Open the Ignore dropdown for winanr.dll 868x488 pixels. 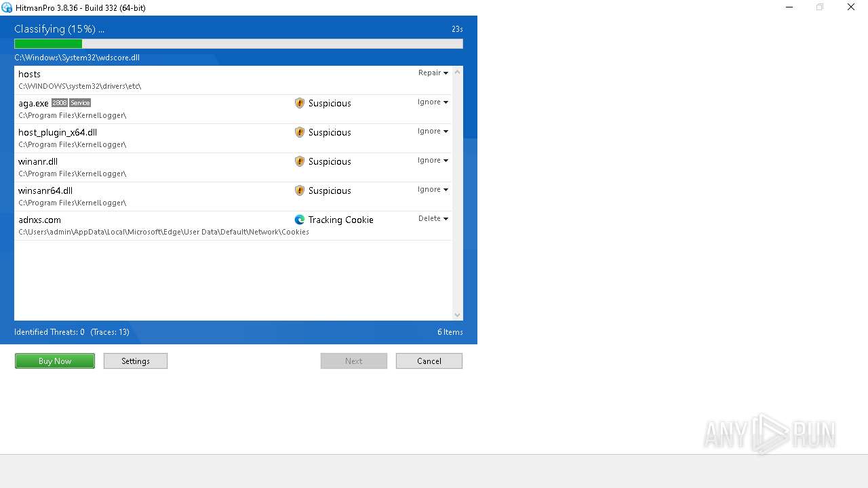433,160
